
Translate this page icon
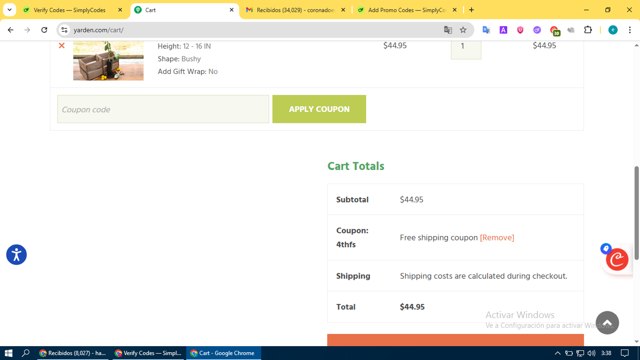[448, 30]
